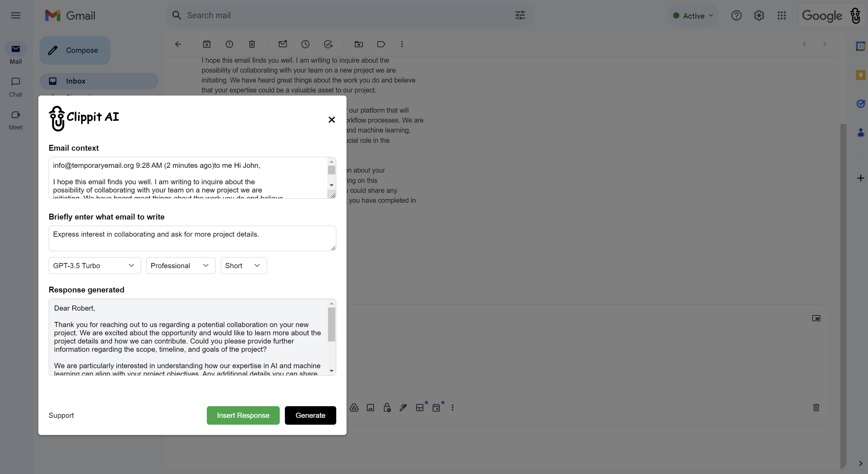Click the more options icon in Gmail toolbar
The height and width of the screenshot is (474, 868).
(401, 44)
